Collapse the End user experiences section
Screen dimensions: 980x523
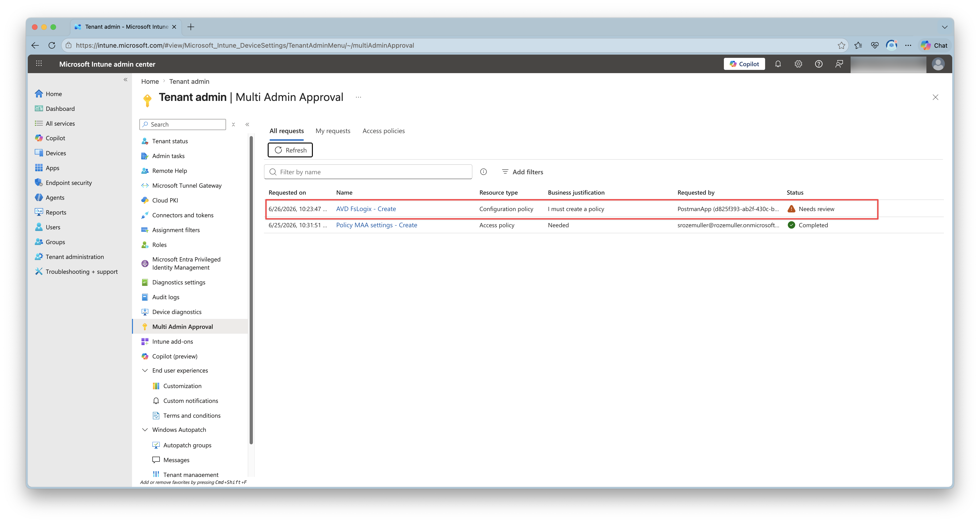point(145,370)
